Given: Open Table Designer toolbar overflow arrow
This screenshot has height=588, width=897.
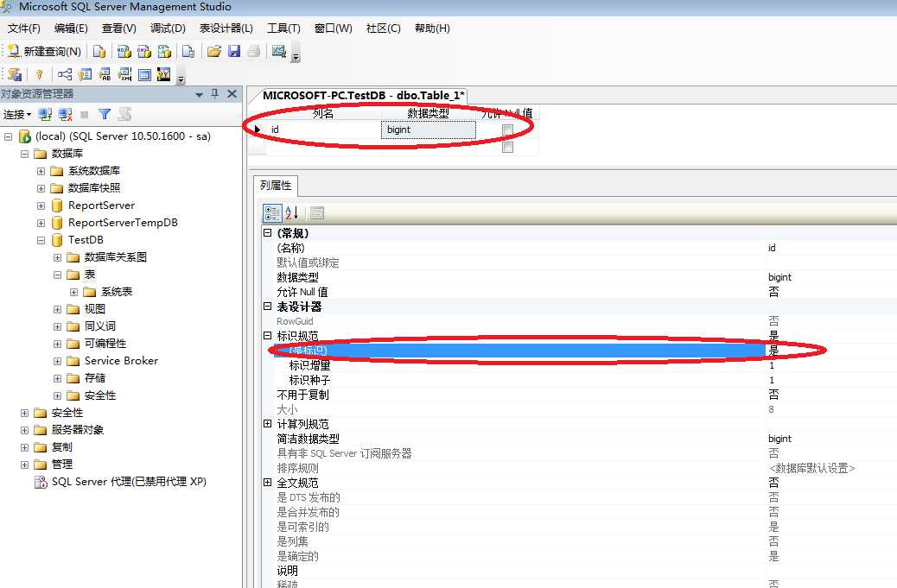Looking at the screenshot, I should point(181,79).
